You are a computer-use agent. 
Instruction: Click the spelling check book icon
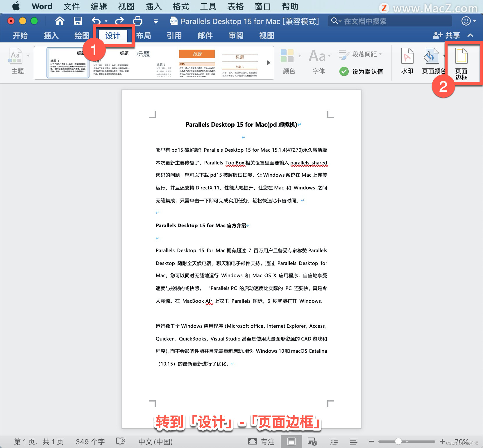pos(121,441)
